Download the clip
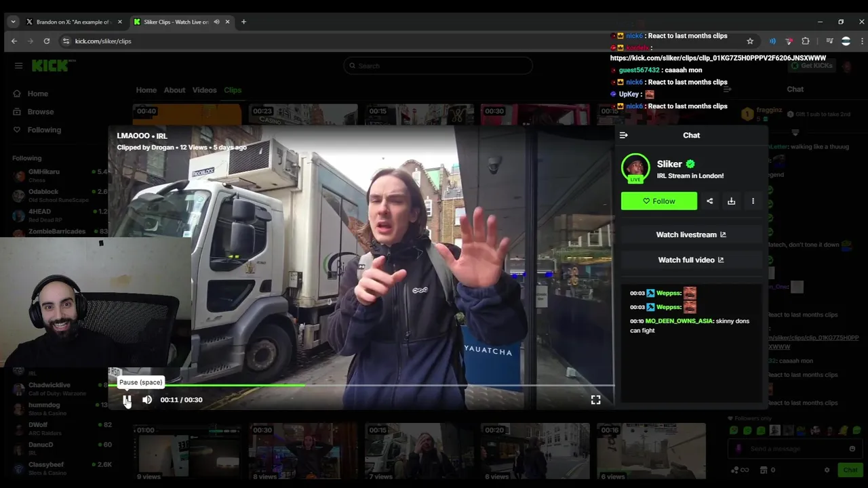This screenshot has height=488, width=868. point(731,201)
